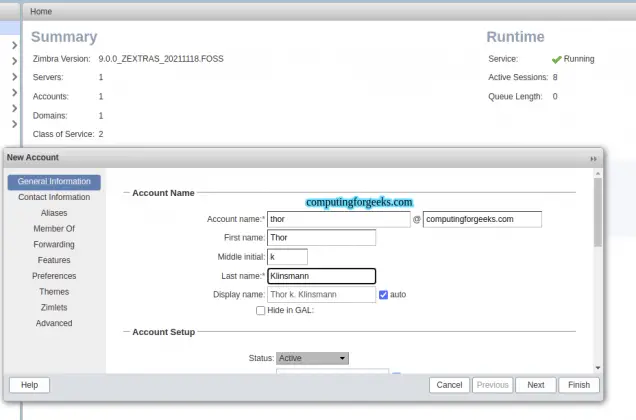
Task: Uncheck the auto display name checkbox
Action: [383, 295]
